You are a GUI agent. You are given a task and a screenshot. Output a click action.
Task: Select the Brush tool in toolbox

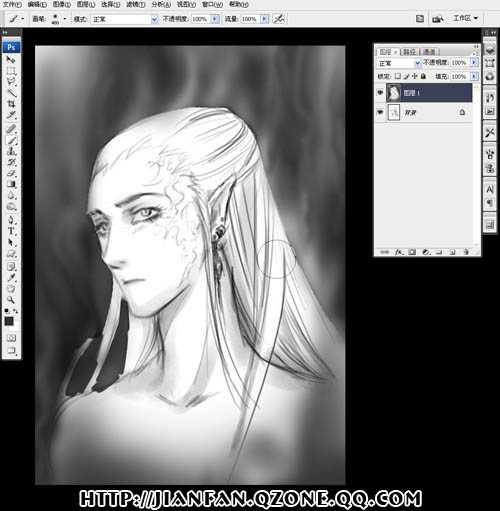pos(11,140)
